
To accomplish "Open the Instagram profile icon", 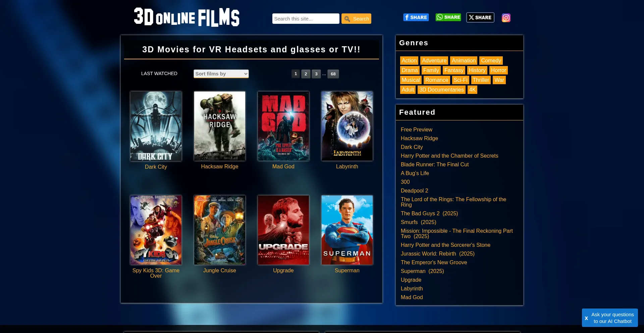I will [506, 18].
